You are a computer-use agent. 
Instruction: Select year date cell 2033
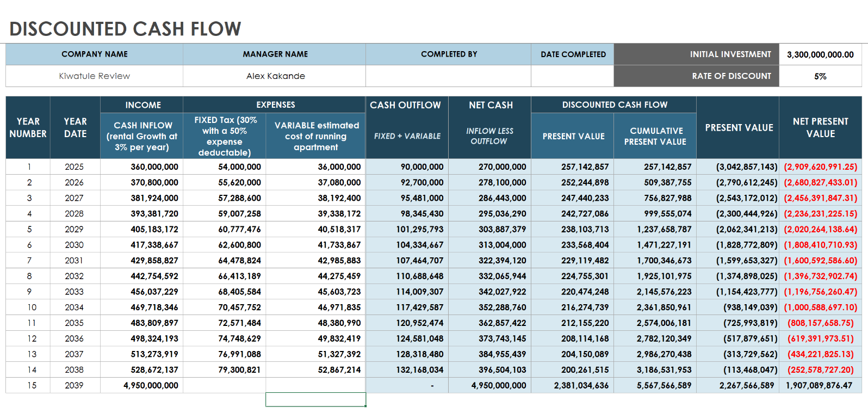pos(75,292)
